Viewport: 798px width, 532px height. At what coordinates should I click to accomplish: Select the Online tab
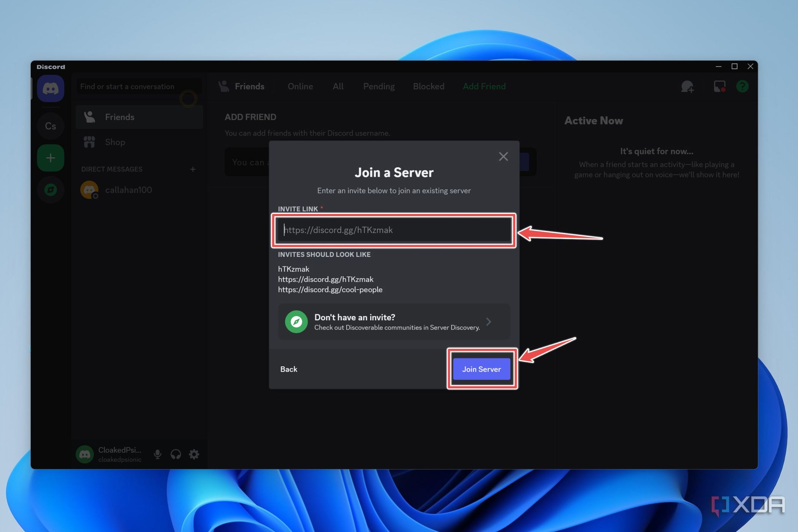[x=300, y=86]
